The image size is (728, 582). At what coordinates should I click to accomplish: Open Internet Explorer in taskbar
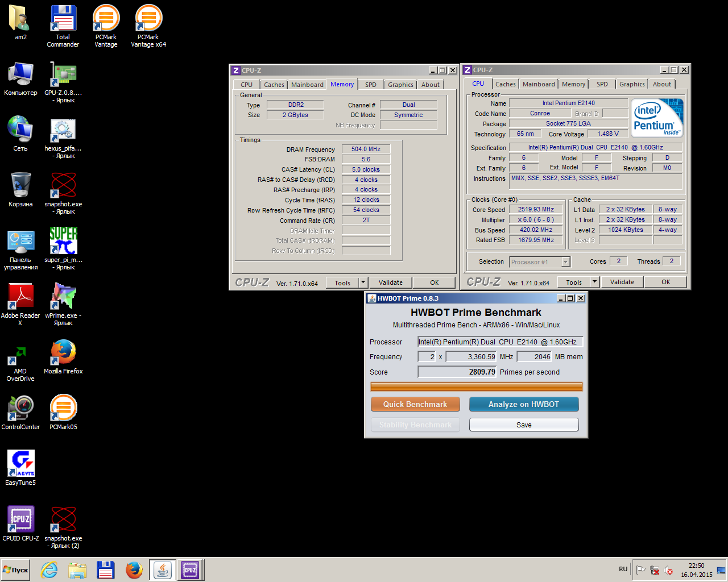tap(49, 569)
